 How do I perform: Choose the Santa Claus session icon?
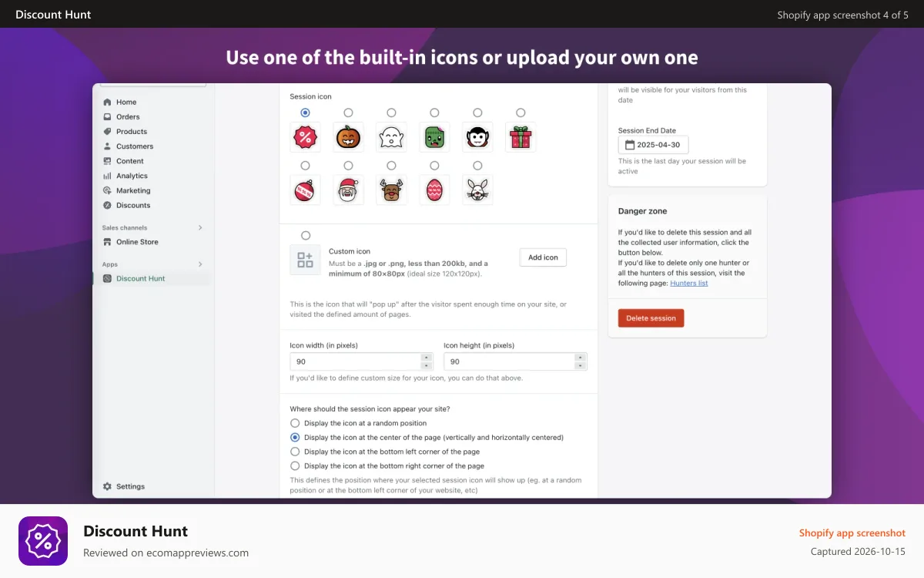click(x=348, y=190)
